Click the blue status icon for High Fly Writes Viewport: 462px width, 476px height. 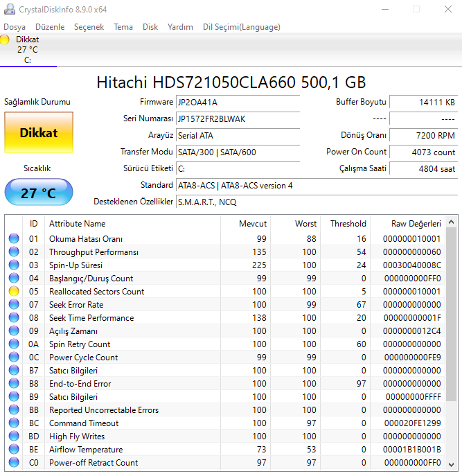coord(14,436)
